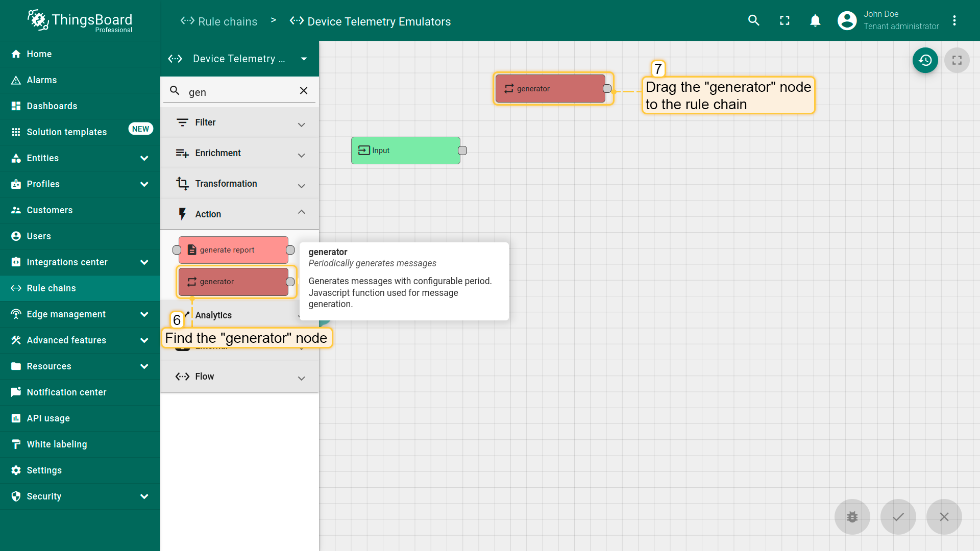
Task: Clear the node search text
Action: 304,91
